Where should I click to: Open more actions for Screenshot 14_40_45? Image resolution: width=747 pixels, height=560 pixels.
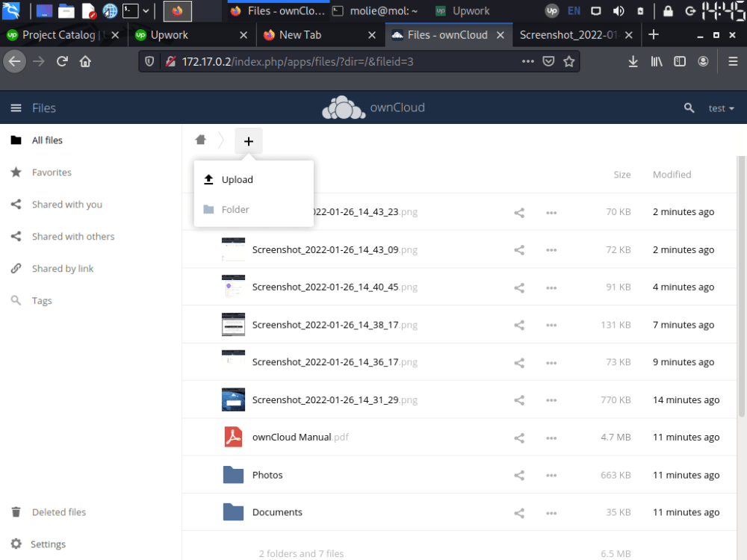pos(551,287)
